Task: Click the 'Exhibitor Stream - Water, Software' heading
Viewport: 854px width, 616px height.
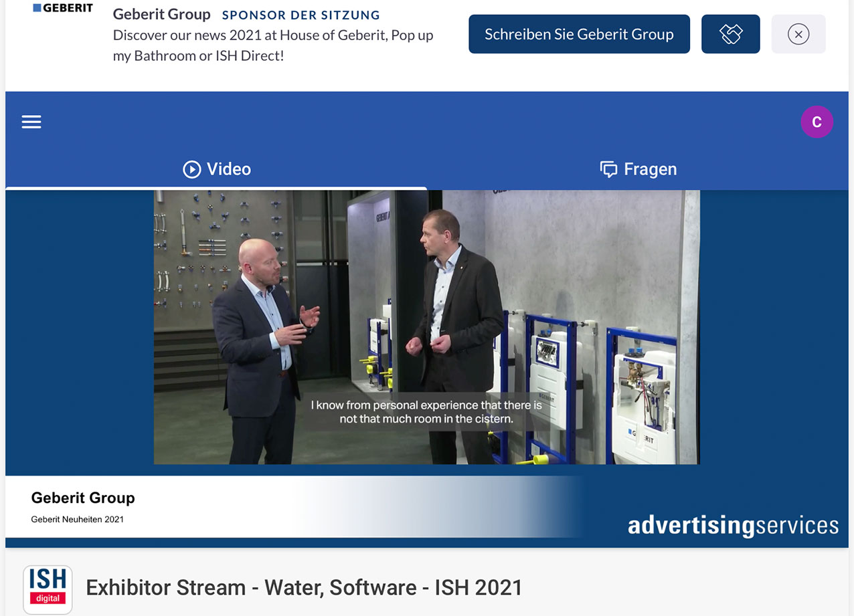Action: 304,588
